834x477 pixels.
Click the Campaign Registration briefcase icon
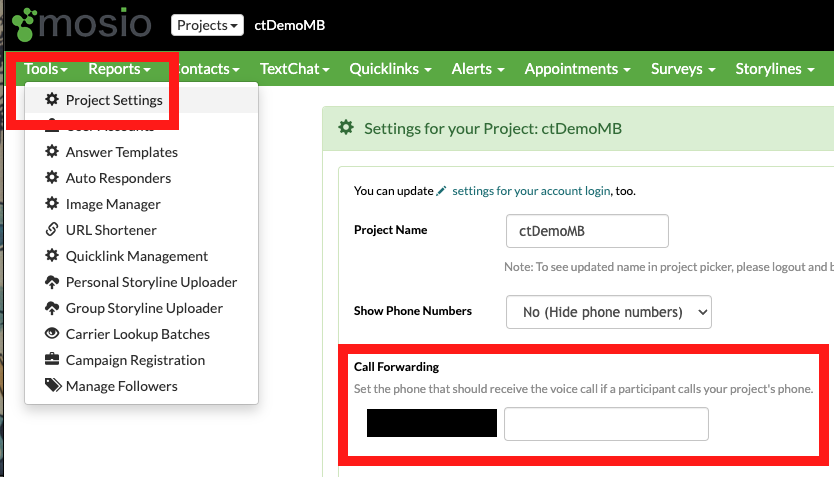(x=52, y=359)
